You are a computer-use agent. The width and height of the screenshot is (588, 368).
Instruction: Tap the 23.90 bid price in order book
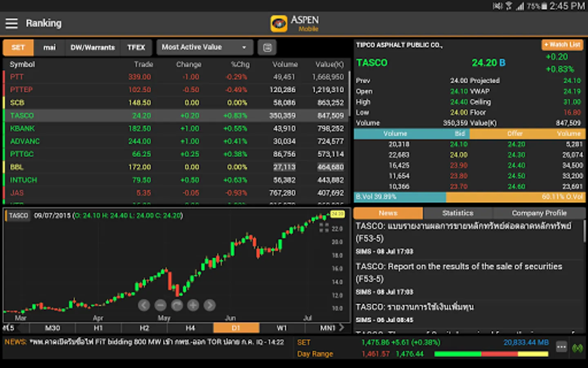point(459,165)
